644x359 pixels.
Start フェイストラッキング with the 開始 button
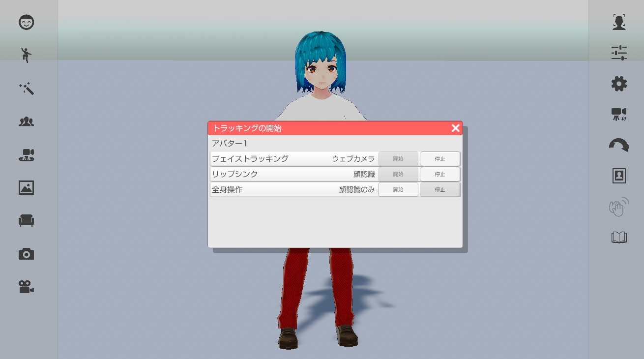click(x=398, y=158)
